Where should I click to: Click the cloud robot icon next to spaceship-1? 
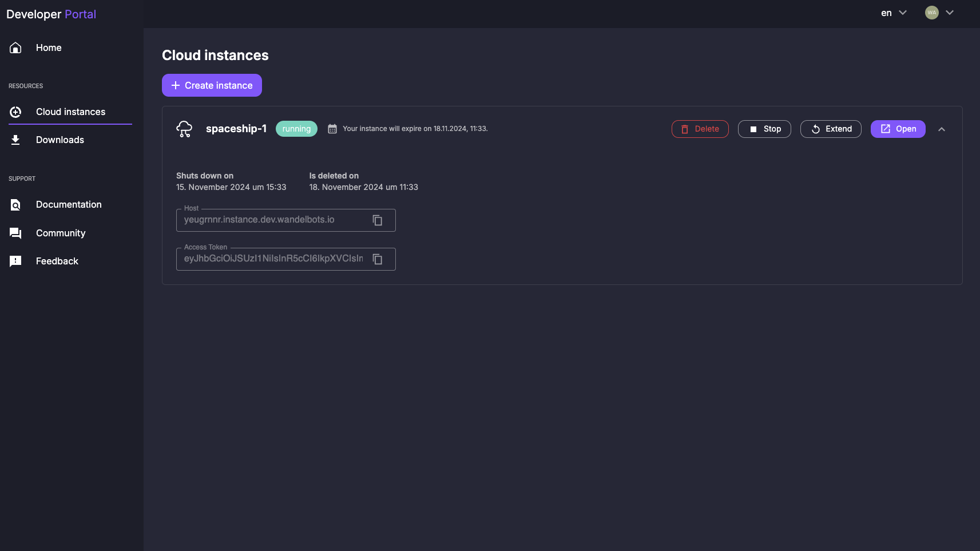pyautogui.click(x=184, y=129)
